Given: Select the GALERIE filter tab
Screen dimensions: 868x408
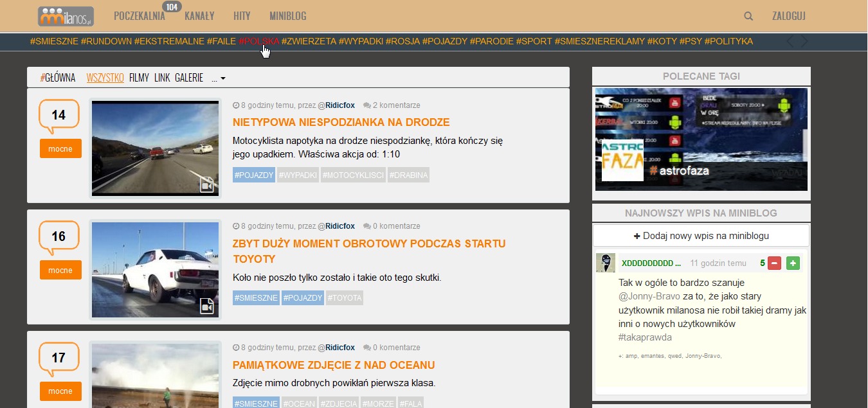Looking at the screenshot, I should pyautogui.click(x=189, y=78).
